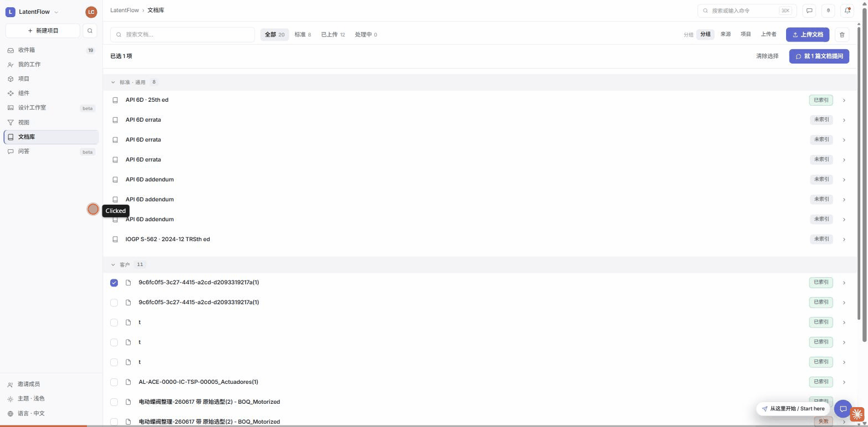Select the 全部 20 filter tab
868x427 pixels.
275,34
